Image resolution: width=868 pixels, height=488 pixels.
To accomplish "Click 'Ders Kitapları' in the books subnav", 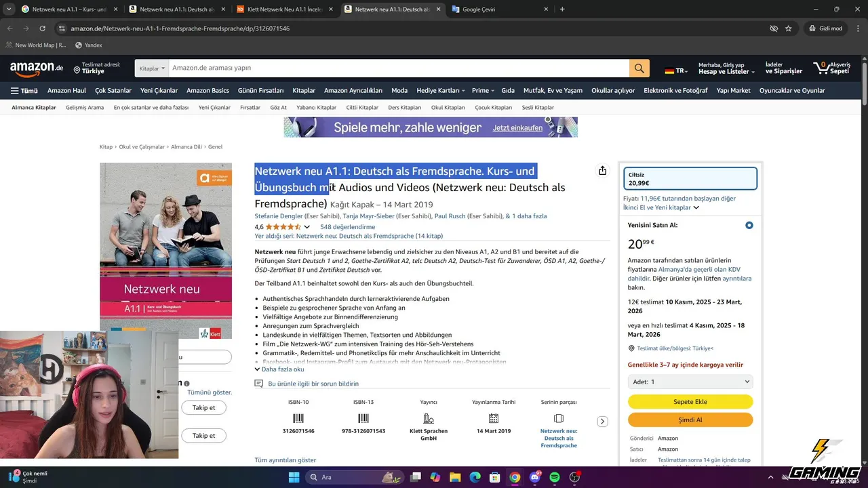I will pyautogui.click(x=405, y=107).
